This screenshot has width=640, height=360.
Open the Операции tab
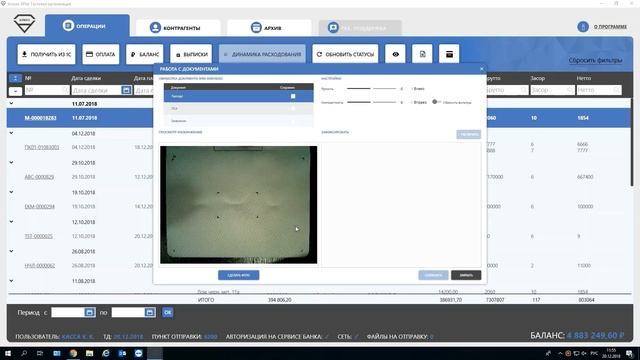coord(87,26)
